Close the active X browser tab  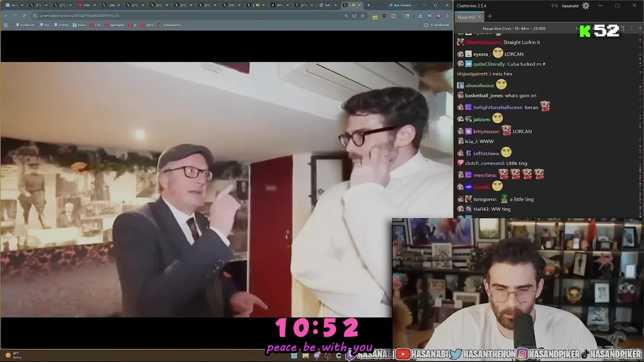point(360,5)
